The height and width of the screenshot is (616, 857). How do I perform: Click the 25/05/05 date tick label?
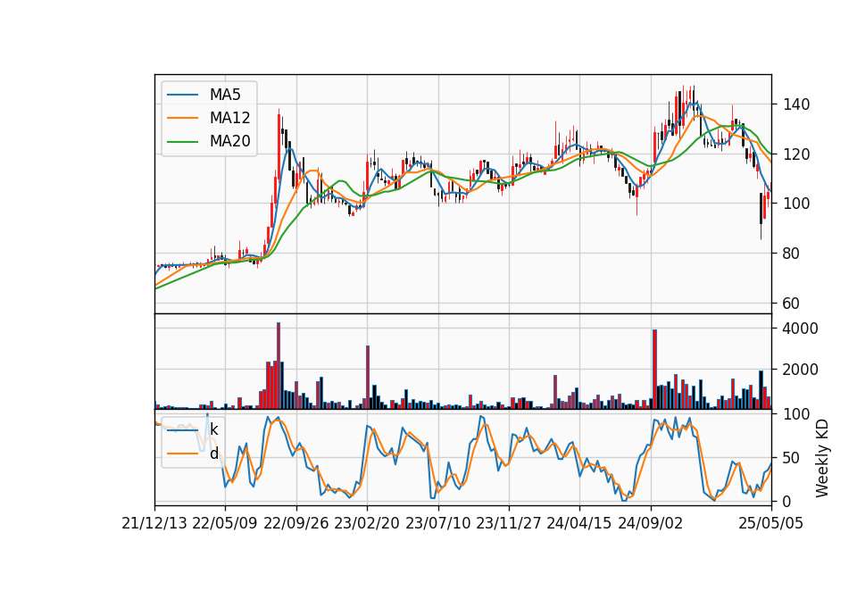771,524
